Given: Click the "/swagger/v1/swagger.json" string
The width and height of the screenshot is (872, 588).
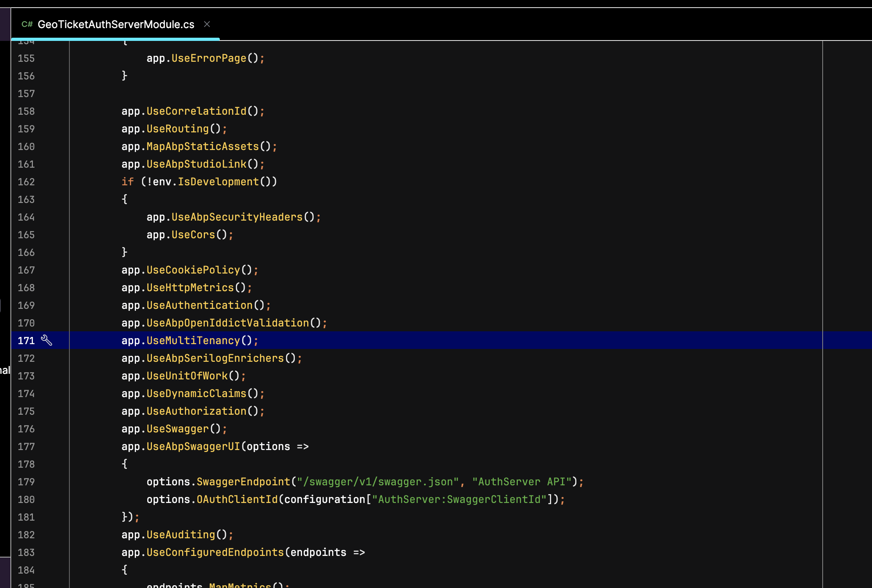Looking at the screenshot, I should click(x=377, y=482).
